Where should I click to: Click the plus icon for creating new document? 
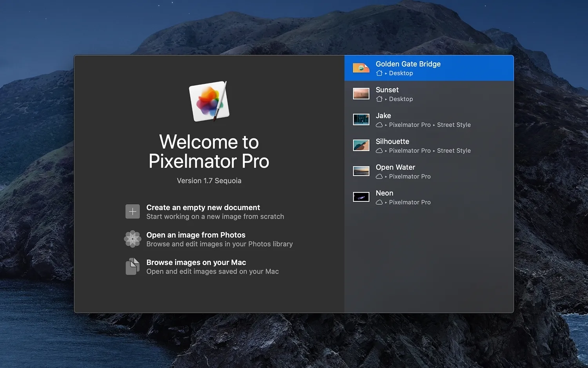click(x=132, y=211)
